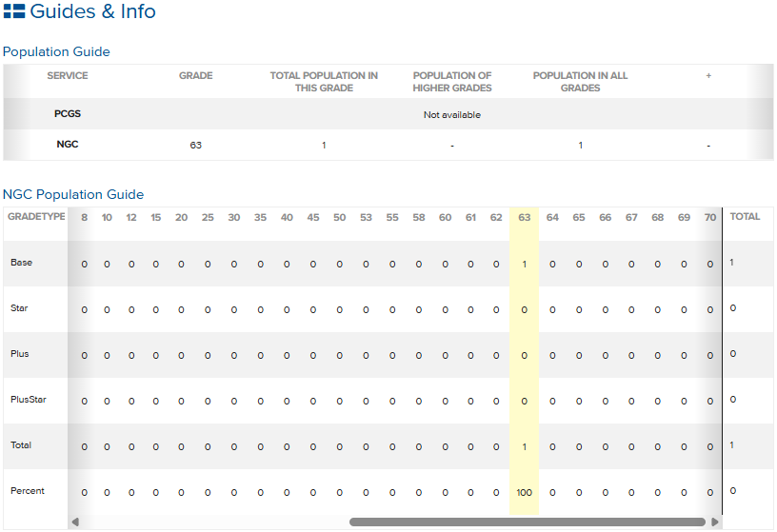Select the highlighted 63 grade column header

pos(525,217)
